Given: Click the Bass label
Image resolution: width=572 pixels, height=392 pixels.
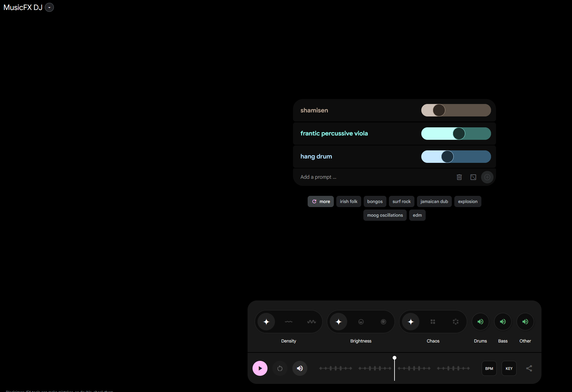Looking at the screenshot, I should pos(503,341).
